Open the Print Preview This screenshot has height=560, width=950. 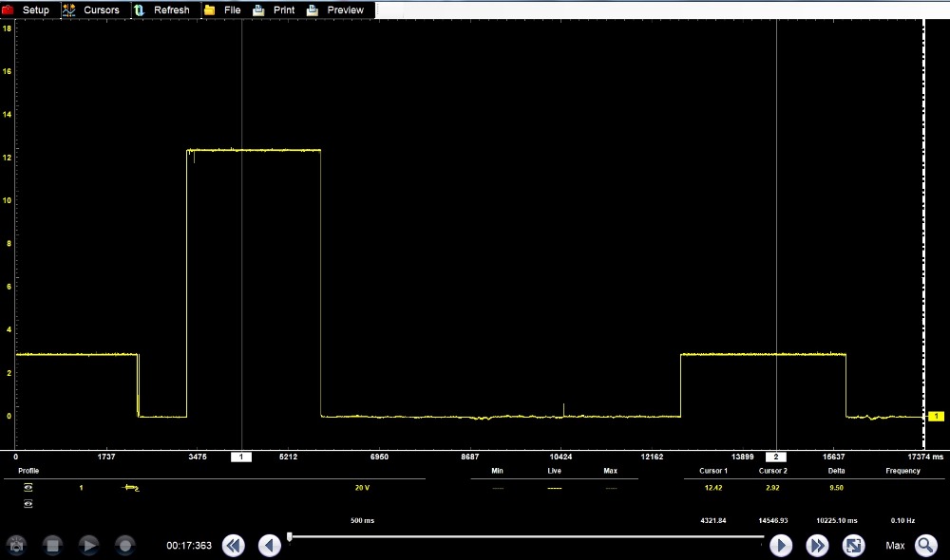[x=336, y=9]
